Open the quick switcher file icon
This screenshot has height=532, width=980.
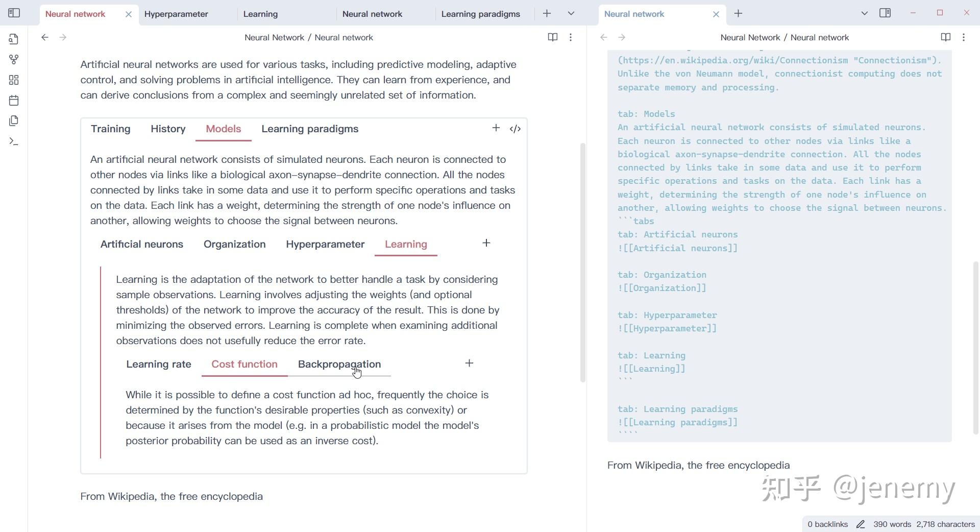click(14, 39)
